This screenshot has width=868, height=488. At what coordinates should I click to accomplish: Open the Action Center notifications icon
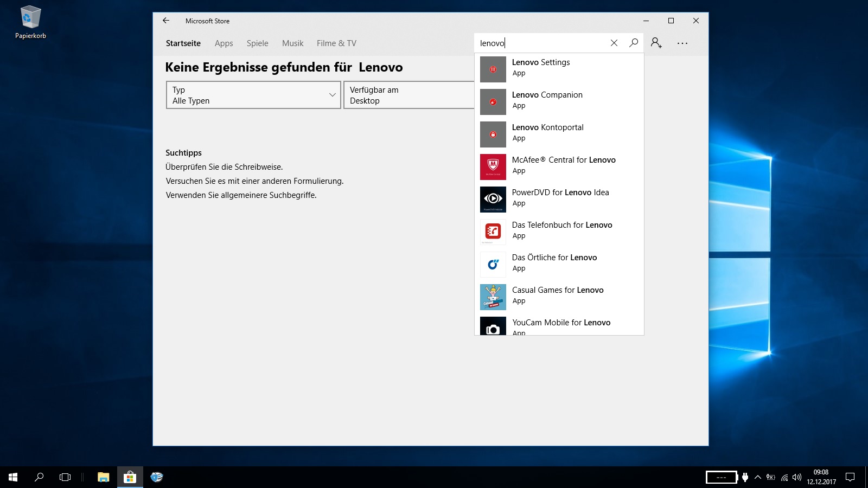coord(850,477)
